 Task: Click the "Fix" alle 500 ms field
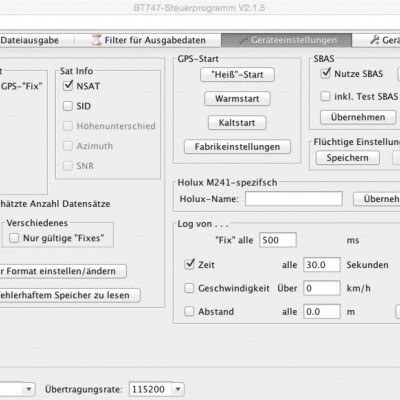(x=278, y=240)
